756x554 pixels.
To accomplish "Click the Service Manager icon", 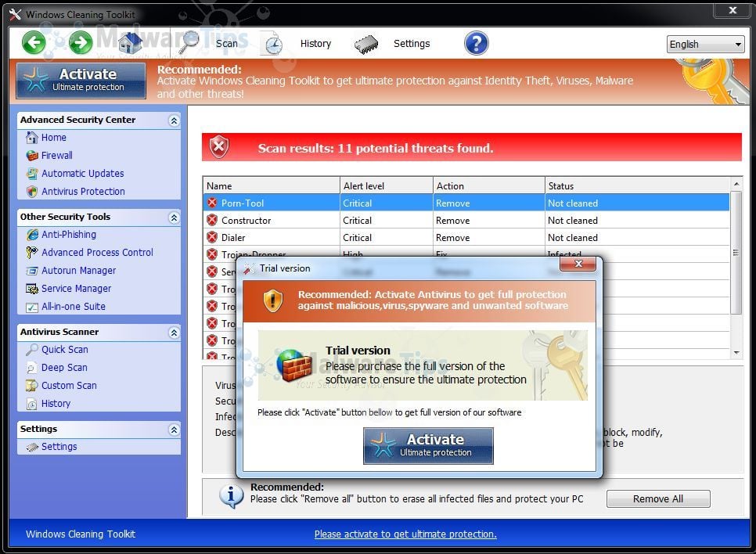I will pos(32,288).
